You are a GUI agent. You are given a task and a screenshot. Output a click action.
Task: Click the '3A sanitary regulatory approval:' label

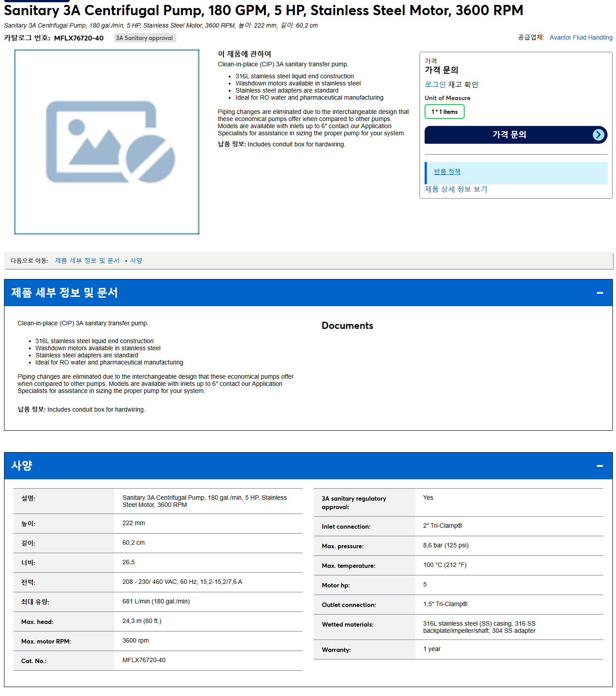pos(354,503)
